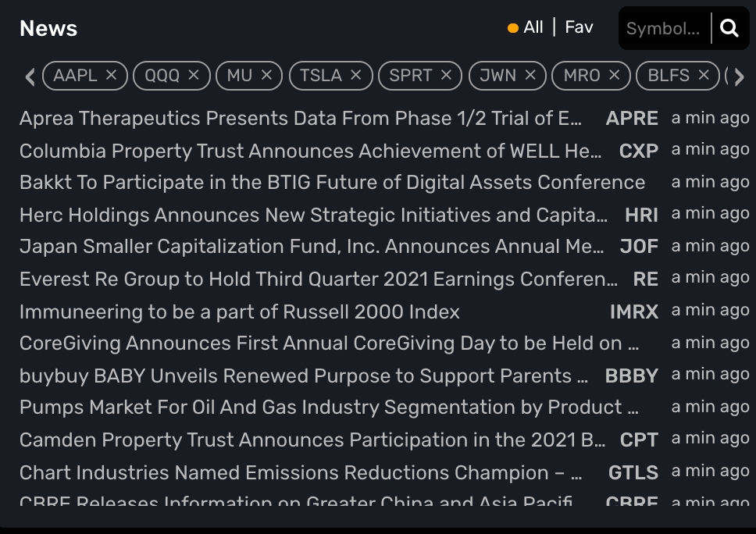Open Herc Holdings strategic initiatives headline
756x534 pixels.
tap(312, 215)
